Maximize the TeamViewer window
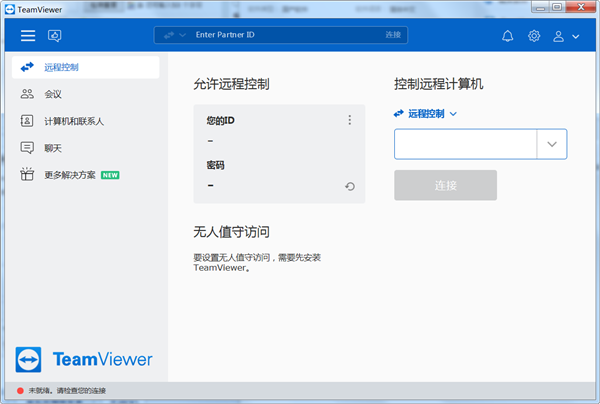Viewport: 600px width, 404px height. [x=557, y=7]
